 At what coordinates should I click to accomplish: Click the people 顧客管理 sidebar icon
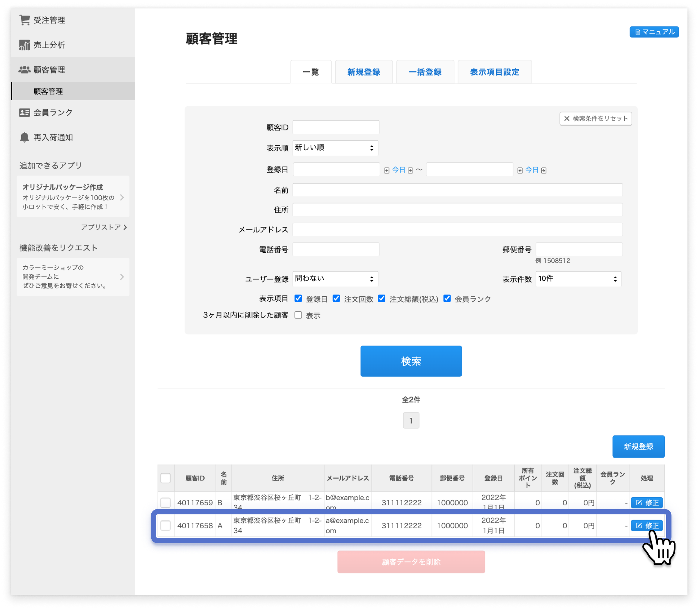(24, 70)
